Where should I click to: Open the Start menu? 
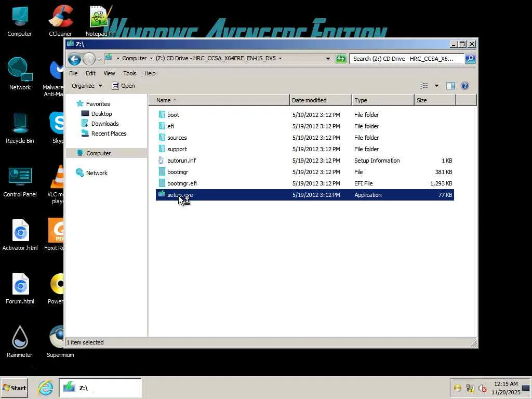(14, 388)
